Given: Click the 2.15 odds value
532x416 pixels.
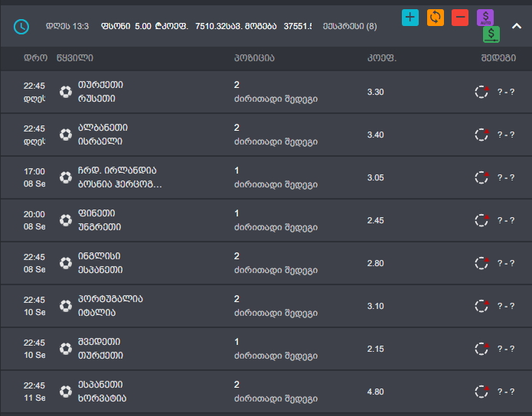Looking at the screenshot, I should tap(375, 349).
